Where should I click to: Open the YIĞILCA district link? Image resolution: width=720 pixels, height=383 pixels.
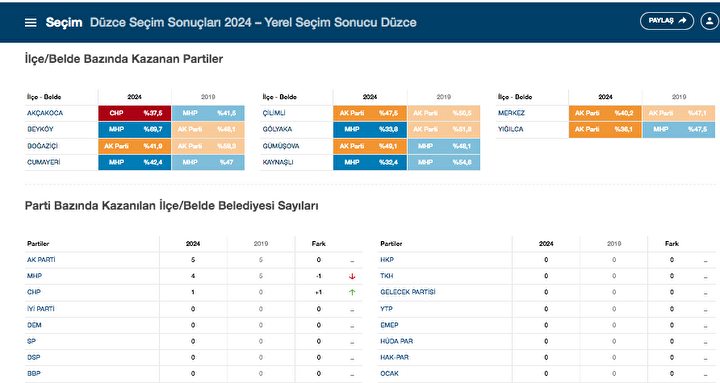click(x=511, y=129)
